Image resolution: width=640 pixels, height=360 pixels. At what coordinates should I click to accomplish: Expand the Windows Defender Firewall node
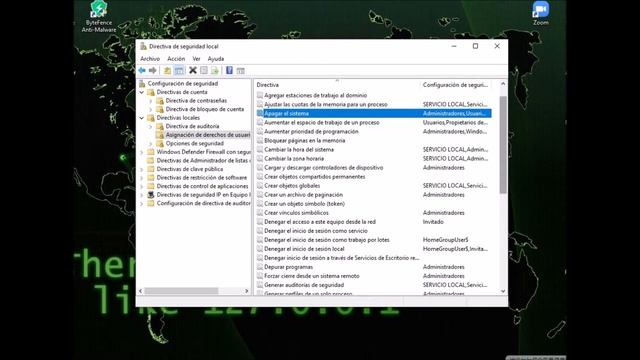point(142,152)
